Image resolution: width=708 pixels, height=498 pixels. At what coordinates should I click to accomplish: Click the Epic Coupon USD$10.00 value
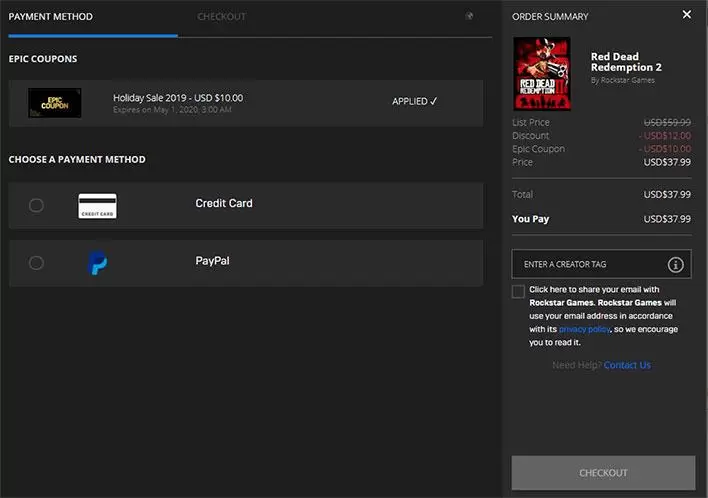click(665, 149)
